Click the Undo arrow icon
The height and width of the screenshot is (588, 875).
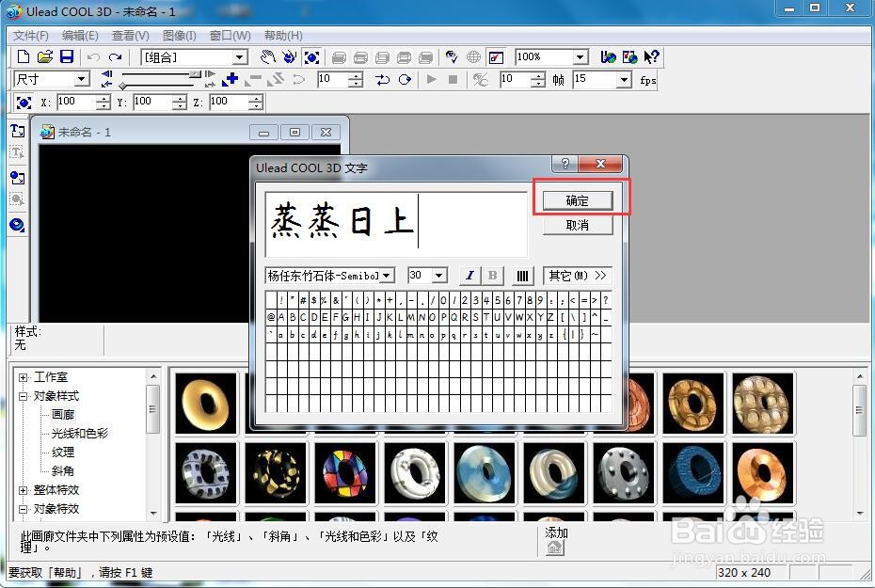click(93, 56)
